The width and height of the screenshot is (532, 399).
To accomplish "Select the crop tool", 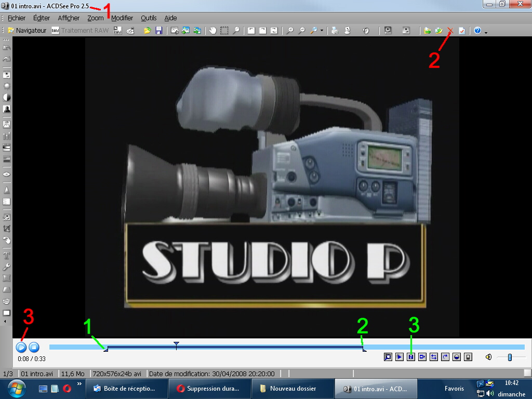I will (x=6, y=229).
